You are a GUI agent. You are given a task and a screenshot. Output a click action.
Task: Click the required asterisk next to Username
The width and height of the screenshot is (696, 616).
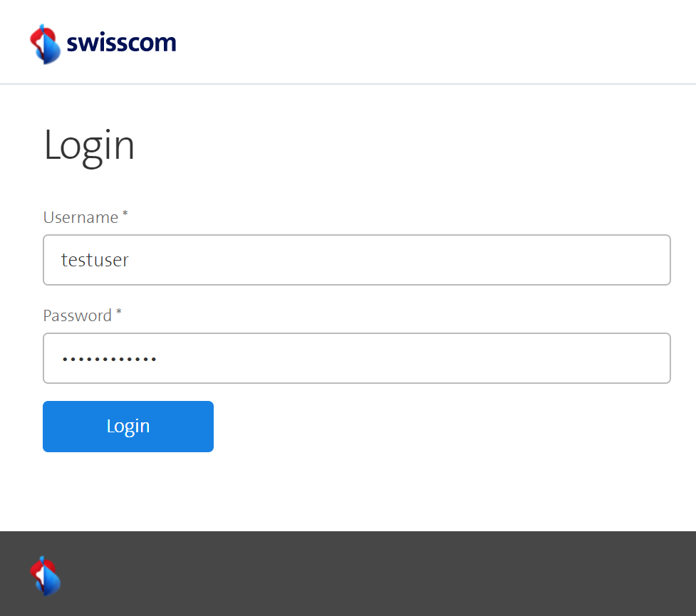125,214
